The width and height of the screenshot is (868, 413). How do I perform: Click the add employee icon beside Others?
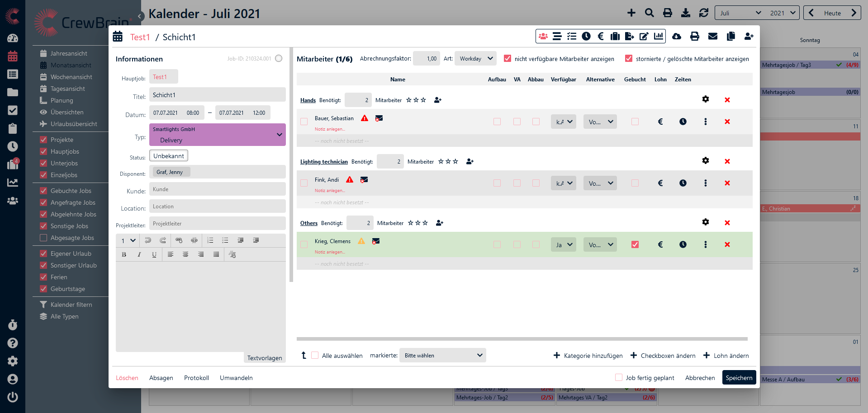point(440,223)
